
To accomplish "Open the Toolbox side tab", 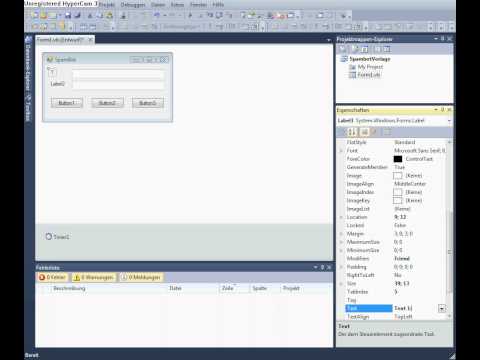I will point(28,108).
